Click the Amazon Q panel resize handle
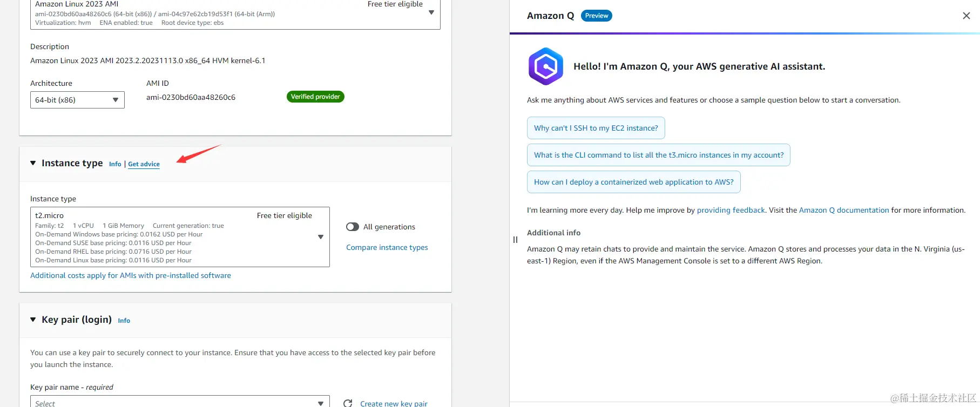Screen dimensions: 980x407 pos(515,240)
